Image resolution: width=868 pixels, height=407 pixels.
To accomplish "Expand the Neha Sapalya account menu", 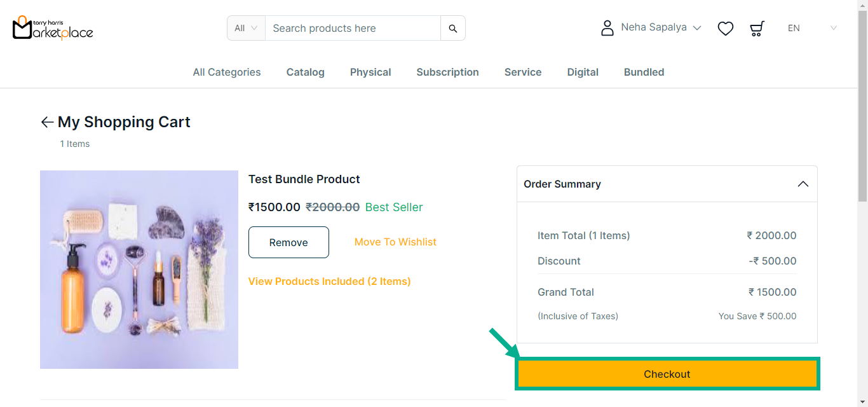I will (x=661, y=28).
